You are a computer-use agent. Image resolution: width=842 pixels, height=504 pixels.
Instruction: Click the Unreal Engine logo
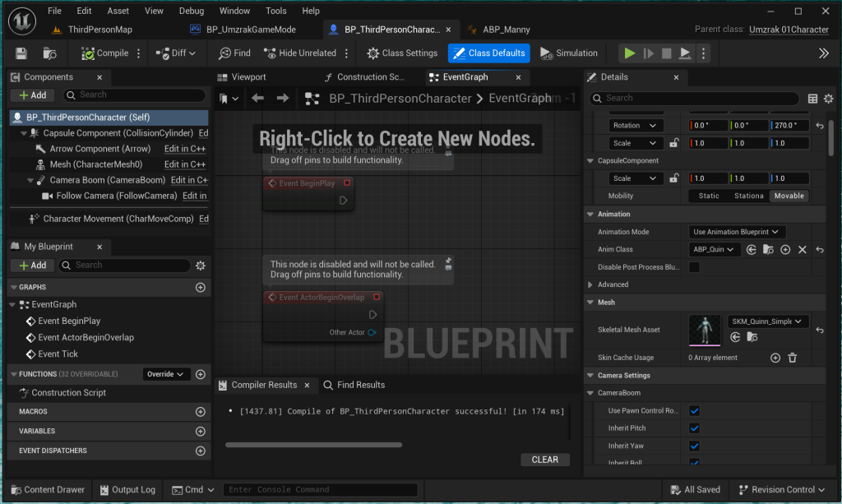point(22,21)
